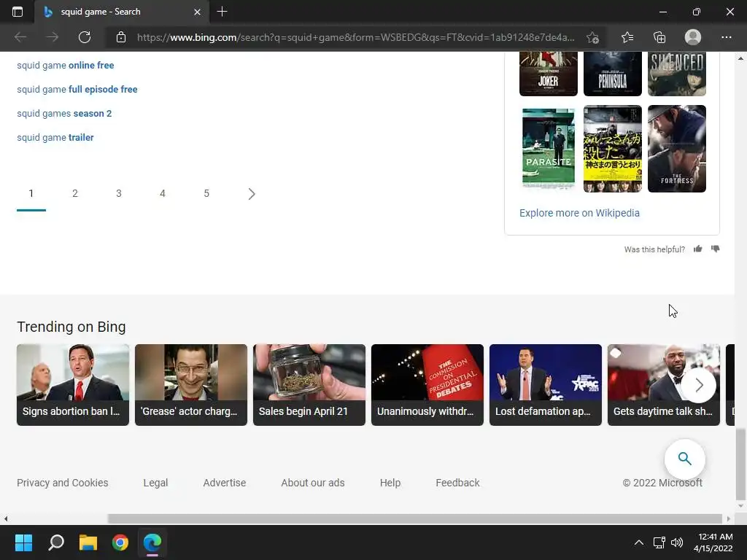This screenshot has width=747, height=560.
Task: Launch Google Chrome from taskbar
Action: pos(120,542)
